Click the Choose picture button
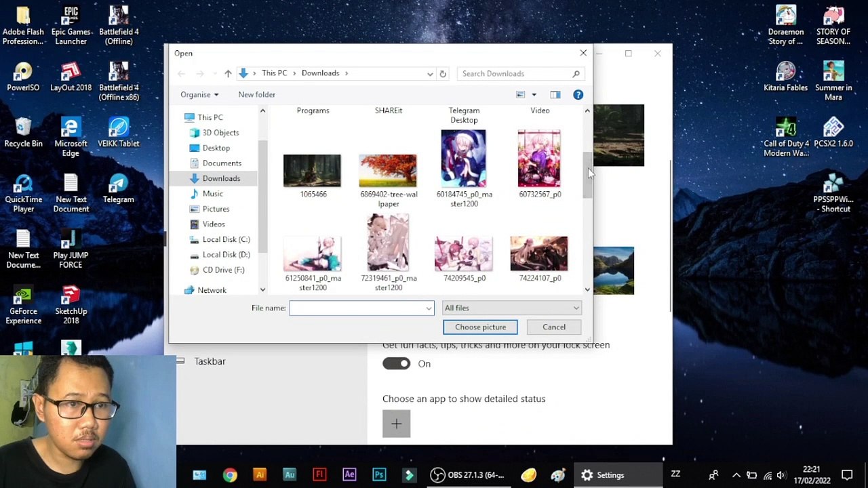Viewport: 868px width, 488px height. [480, 327]
